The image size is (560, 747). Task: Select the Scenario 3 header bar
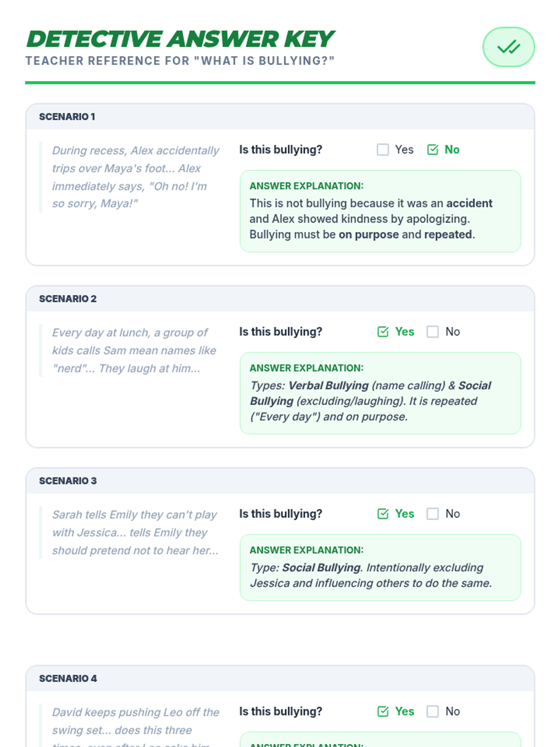coord(280,481)
